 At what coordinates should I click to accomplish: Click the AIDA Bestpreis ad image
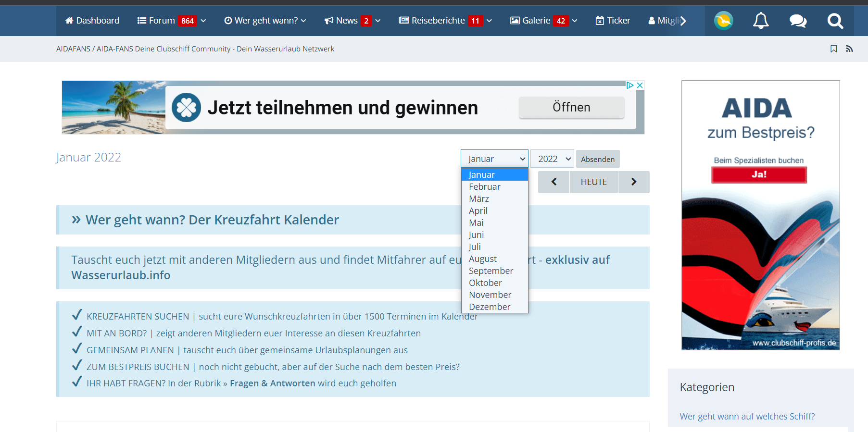coord(760,215)
